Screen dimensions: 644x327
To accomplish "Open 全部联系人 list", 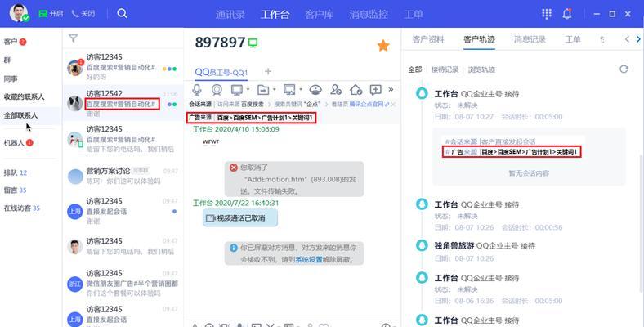I will coord(20,115).
